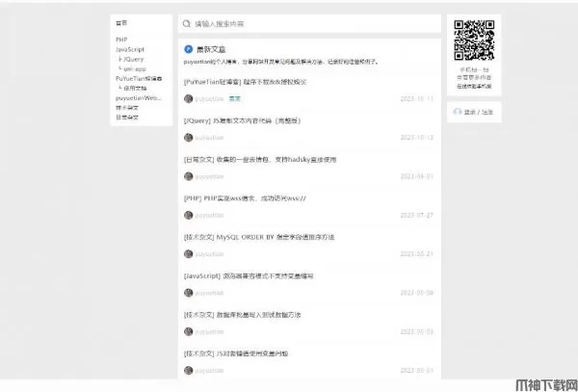Click the blue 最新文章 heading icon
Screen dimensions: 578x392
(189, 49)
